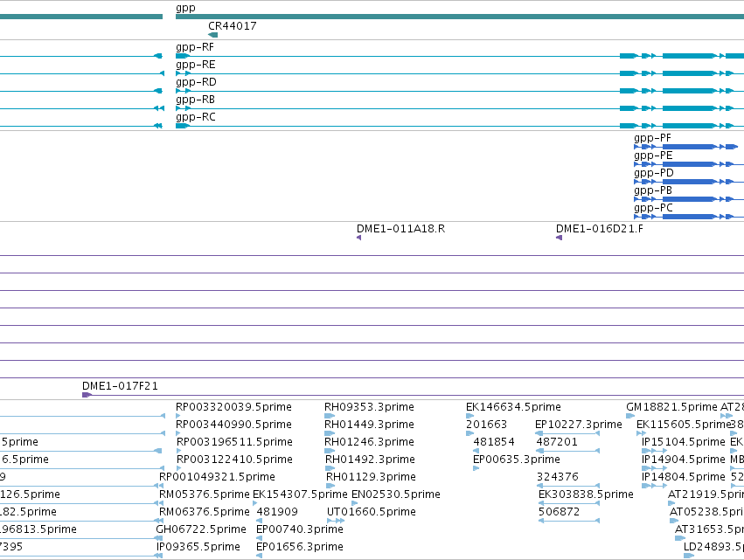
Task: Select RP003440990.5prime EST label
Action: click(x=233, y=425)
